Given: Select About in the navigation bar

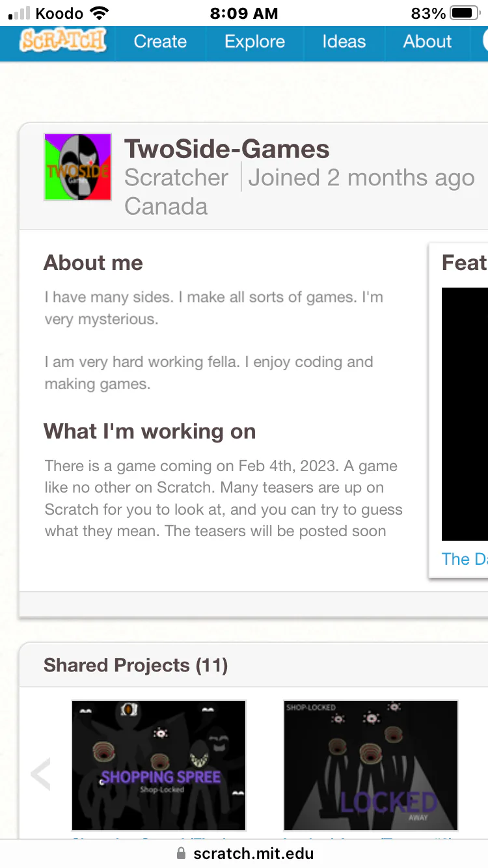Looking at the screenshot, I should click(427, 42).
